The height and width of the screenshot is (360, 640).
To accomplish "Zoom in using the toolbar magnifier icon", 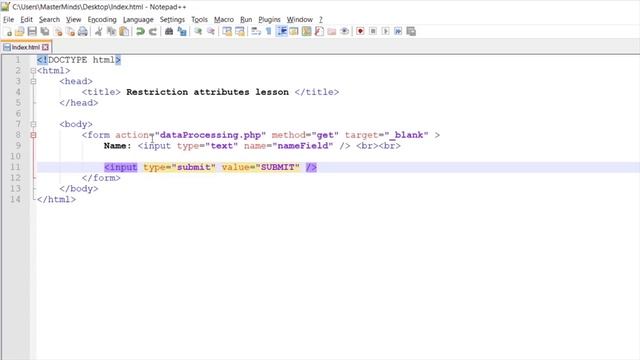I will [x=198, y=31].
